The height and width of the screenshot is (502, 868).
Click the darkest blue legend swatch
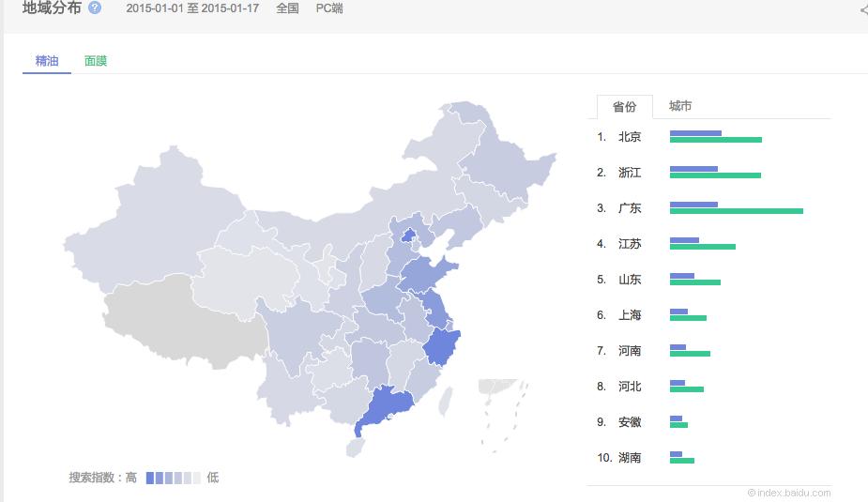click(150, 478)
